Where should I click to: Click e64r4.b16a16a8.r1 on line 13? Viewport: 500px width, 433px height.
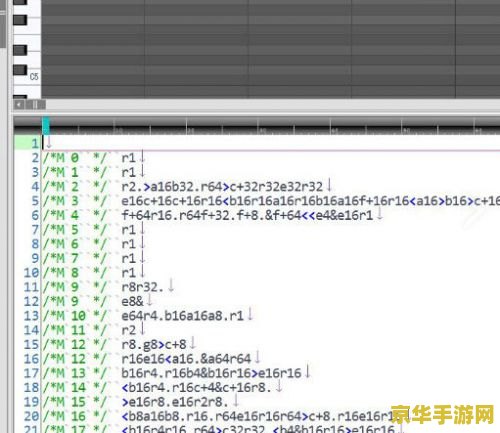[x=183, y=316]
